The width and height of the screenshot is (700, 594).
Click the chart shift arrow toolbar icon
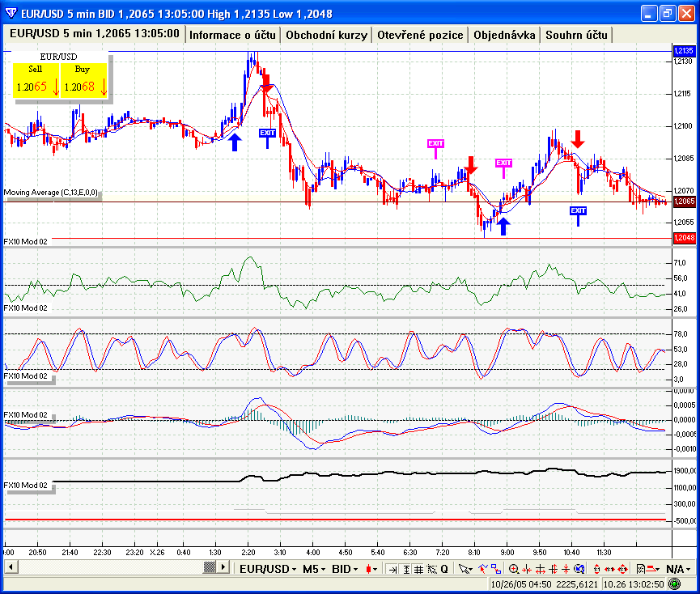coord(392,569)
